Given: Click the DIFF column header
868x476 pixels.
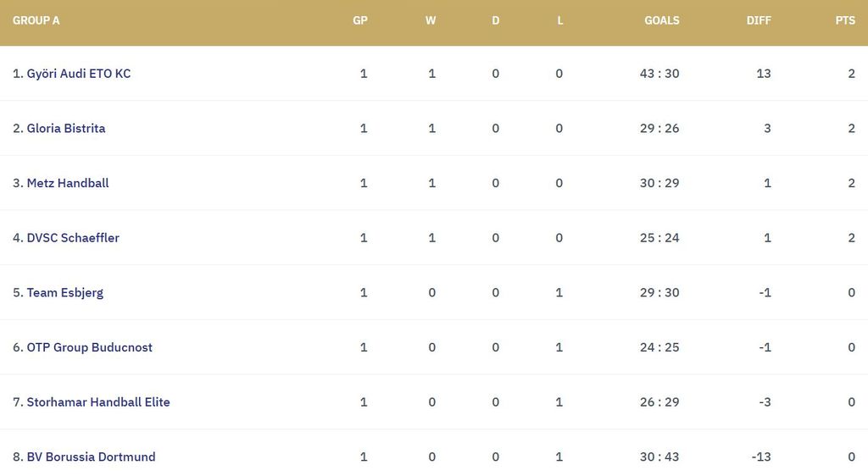Looking at the screenshot, I should (x=759, y=20).
